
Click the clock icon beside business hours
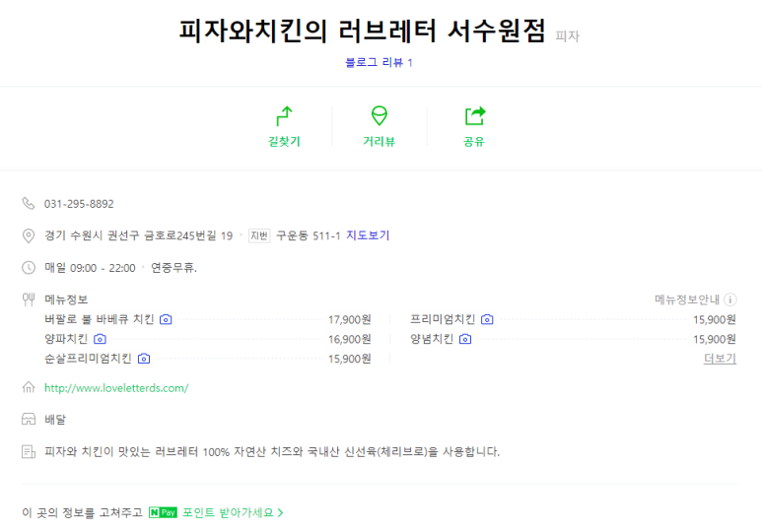pyautogui.click(x=29, y=268)
